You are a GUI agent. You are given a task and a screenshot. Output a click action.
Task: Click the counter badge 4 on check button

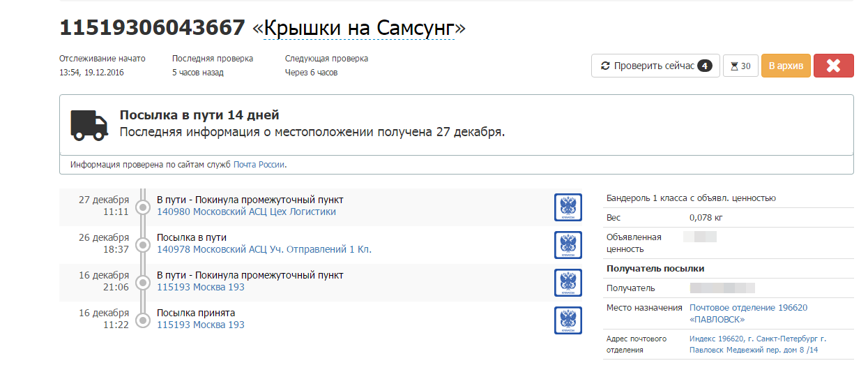pyautogui.click(x=705, y=66)
